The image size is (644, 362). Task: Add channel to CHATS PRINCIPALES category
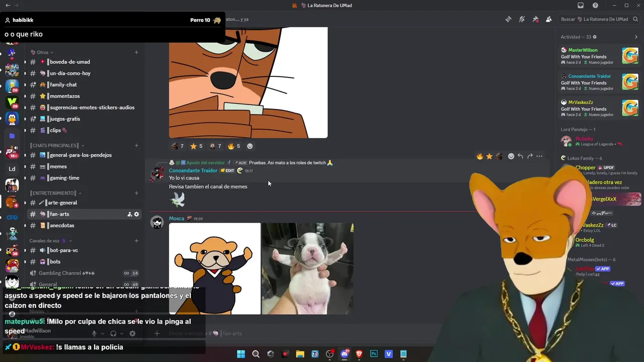pyautogui.click(x=136, y=146)
